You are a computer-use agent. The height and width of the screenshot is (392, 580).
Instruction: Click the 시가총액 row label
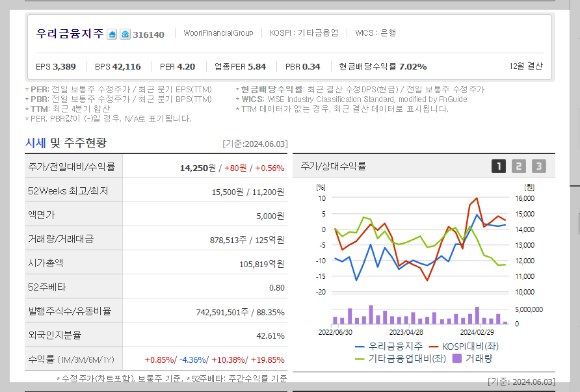tap(46, 263)
